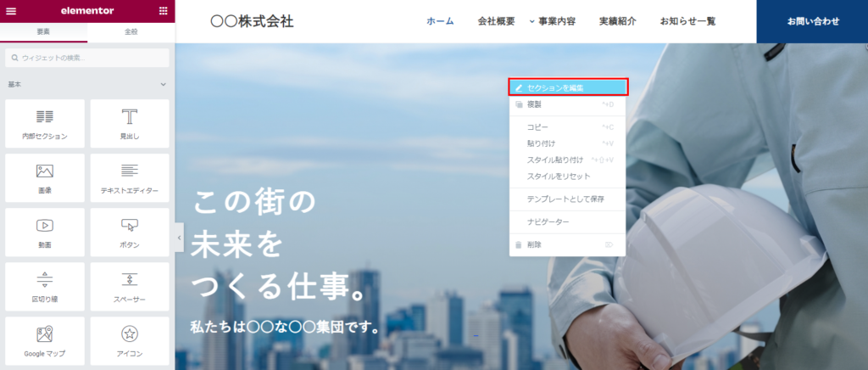
Task: Select the Text Editor (テキストエディター) widget
Action: pos(130,178)
